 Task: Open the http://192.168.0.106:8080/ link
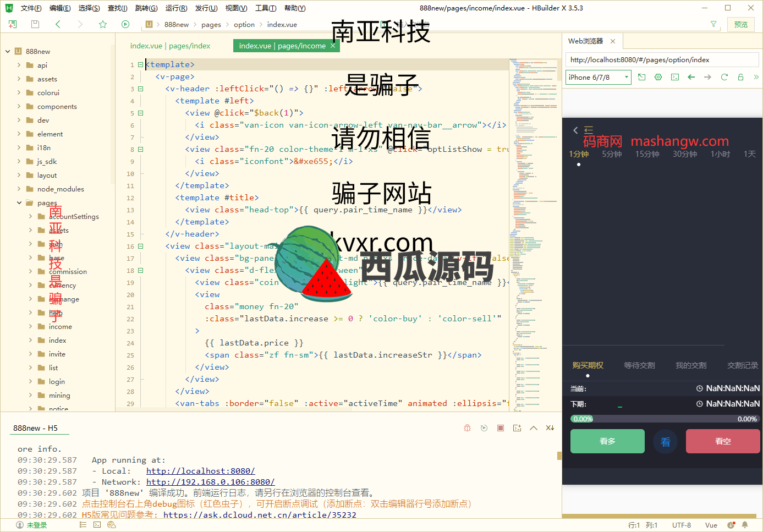[210, 482]
